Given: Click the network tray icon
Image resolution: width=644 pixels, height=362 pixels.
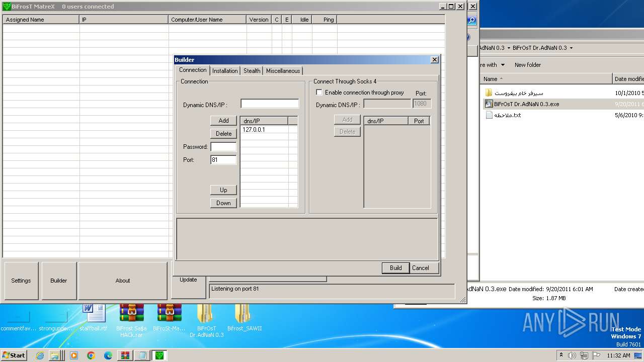Looking at the screenshot, I should (x=584, y=355).
